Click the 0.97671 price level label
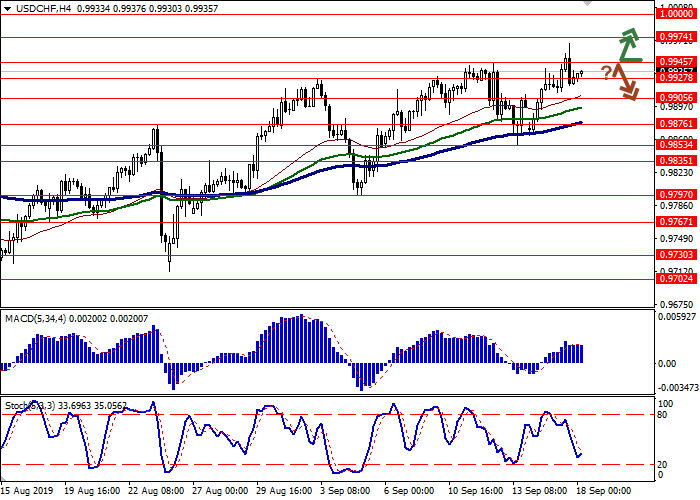Image resolution: width=700 pixels, height=500 pixels. [676, 222]
